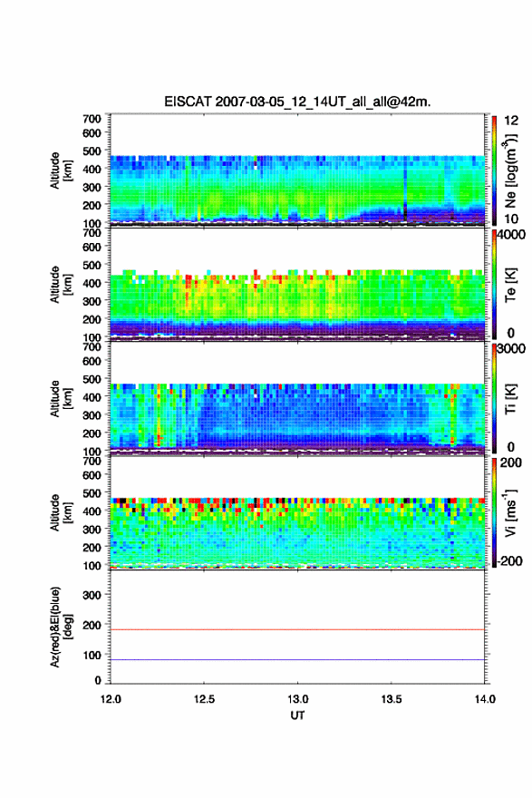Click the red azimuth line
Screen dimensions: 532x798
pyautogui.click(x=297, y=629)
